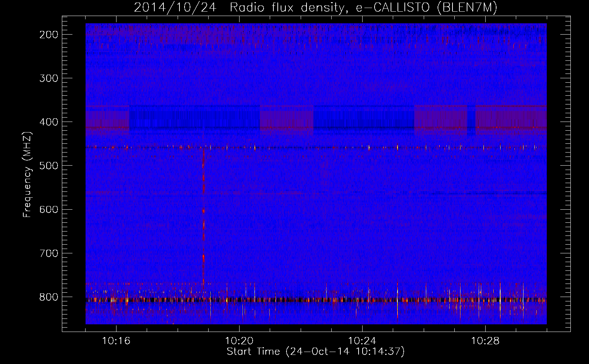Image resolution: width=589 pixels, height=364 pixels.
Task: Click the thin dark horizontal line near 560 MHz
Action: coord(488,193)
